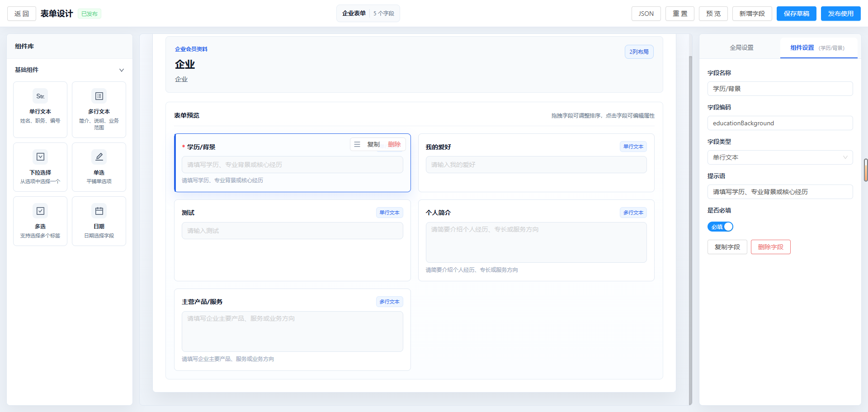Open the 字段类型 dropdown
Image resolution: width=868 pixels, height=412 pixels.
tap(780, 157)
